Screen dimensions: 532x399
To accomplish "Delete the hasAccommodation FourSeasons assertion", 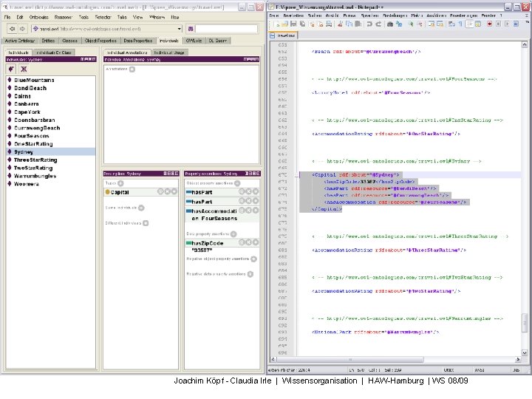I will point(248,211).
